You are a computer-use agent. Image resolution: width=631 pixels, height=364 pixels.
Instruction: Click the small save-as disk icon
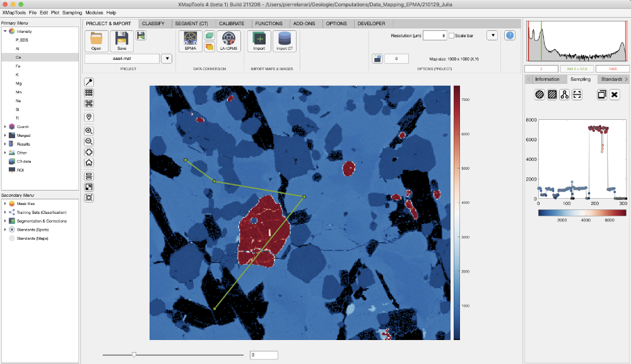coord(141,36)
